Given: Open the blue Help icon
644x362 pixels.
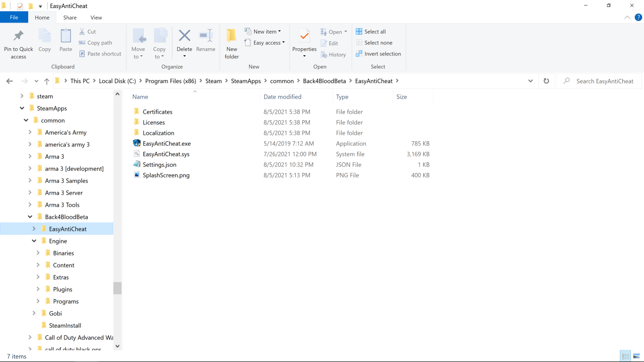Looking at the screenshot, I should (638, 18).
